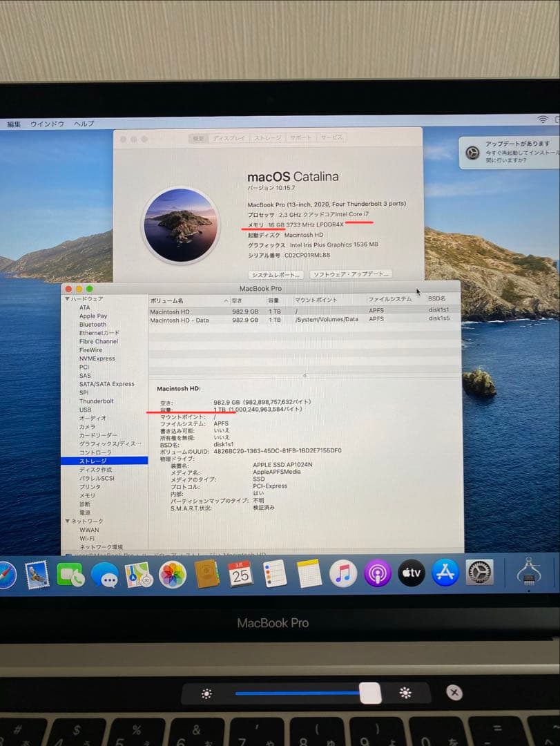Click ソフトウェア・アップデート button
560x746 pixels.
point(351,274)
